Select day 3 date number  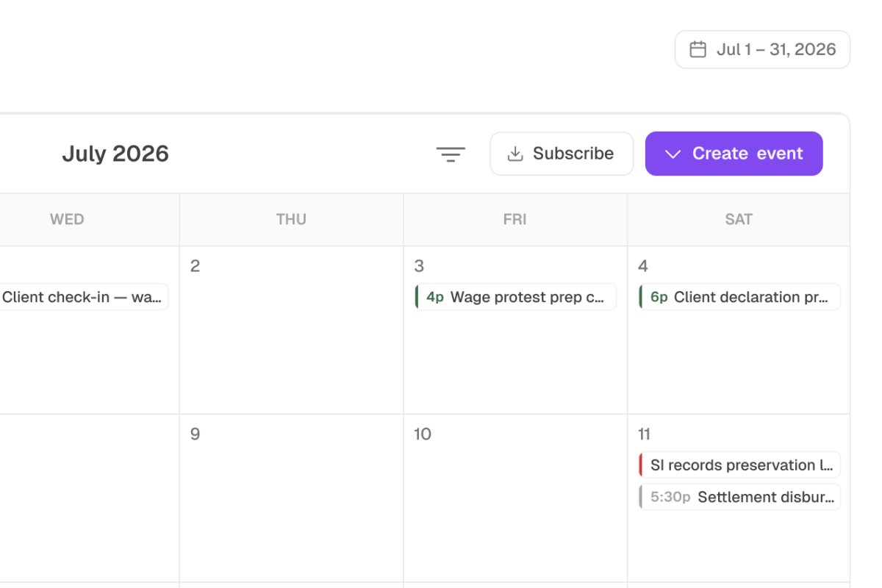(419, 266)
